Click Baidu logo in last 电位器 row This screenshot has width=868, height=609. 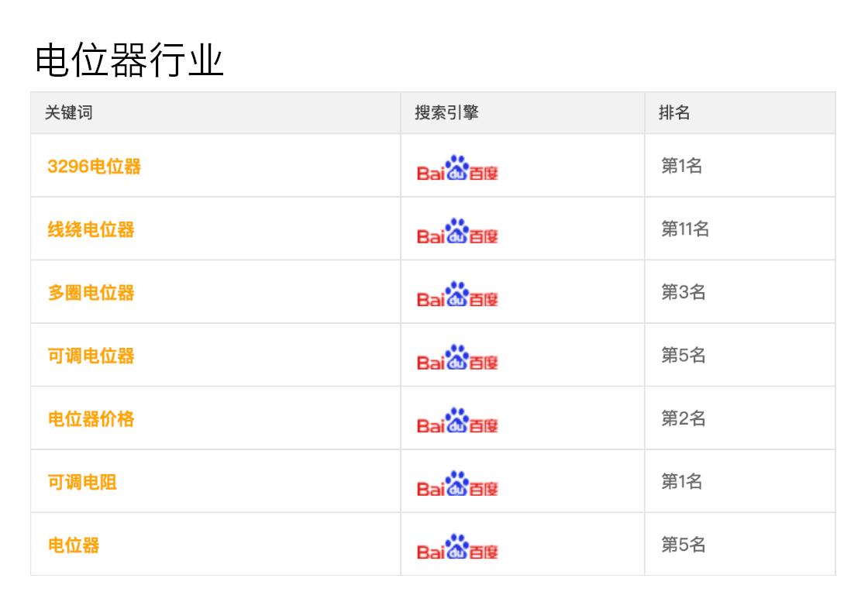[x=457, y=546]
